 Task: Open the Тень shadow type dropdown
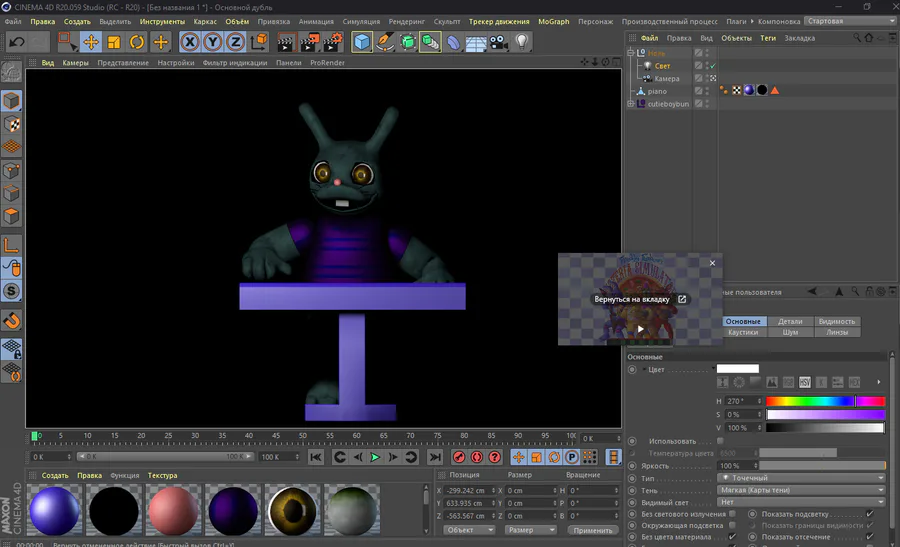801,490
